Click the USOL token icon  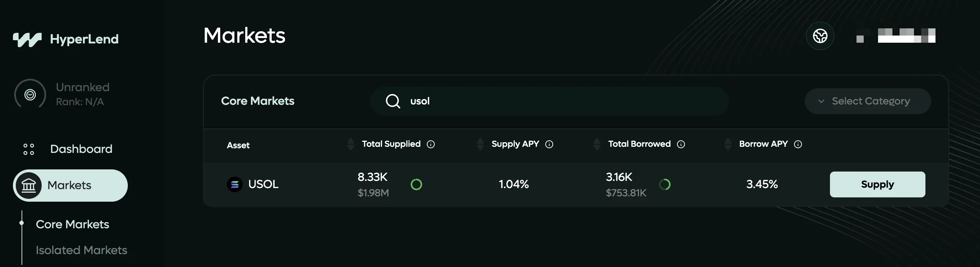click(235, 184)
